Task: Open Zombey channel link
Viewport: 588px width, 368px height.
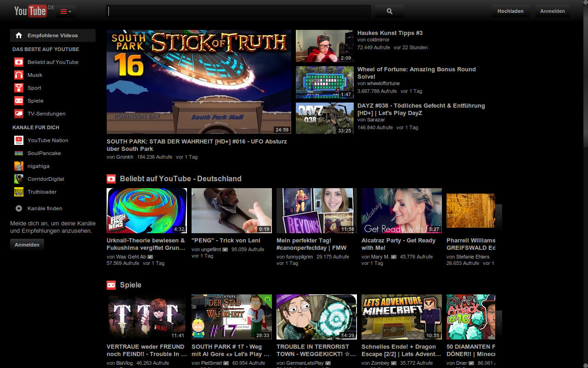Action: tap(380, 363)
